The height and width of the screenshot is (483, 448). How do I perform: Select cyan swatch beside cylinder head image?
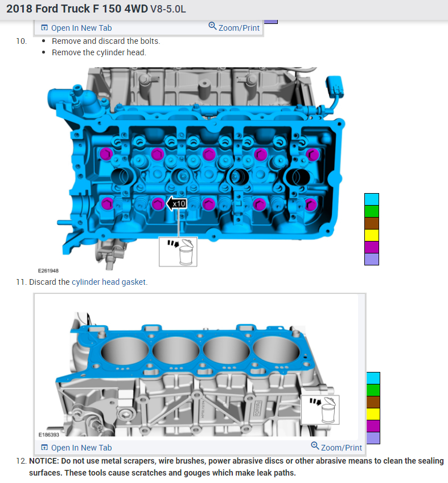(x=372, y=199)
